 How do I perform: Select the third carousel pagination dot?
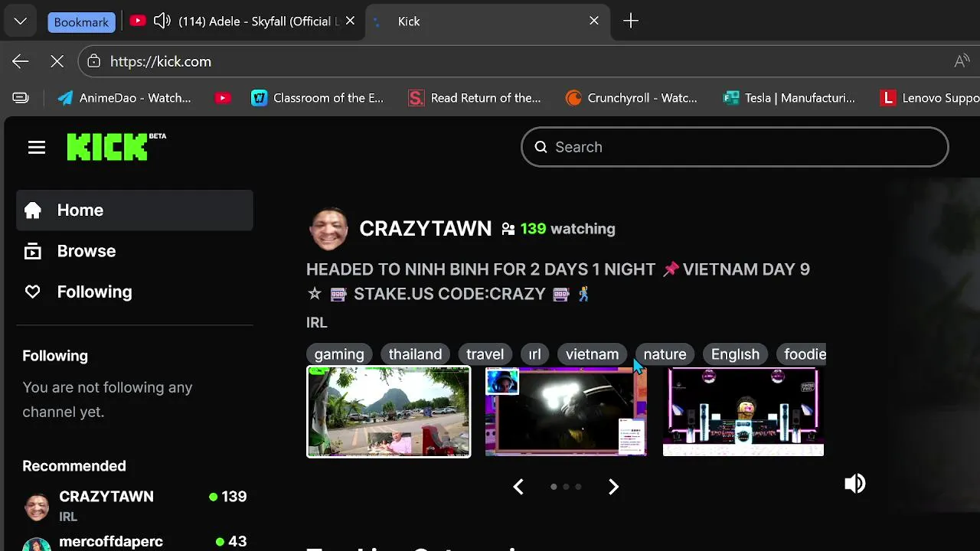click(x=578, y=487)
